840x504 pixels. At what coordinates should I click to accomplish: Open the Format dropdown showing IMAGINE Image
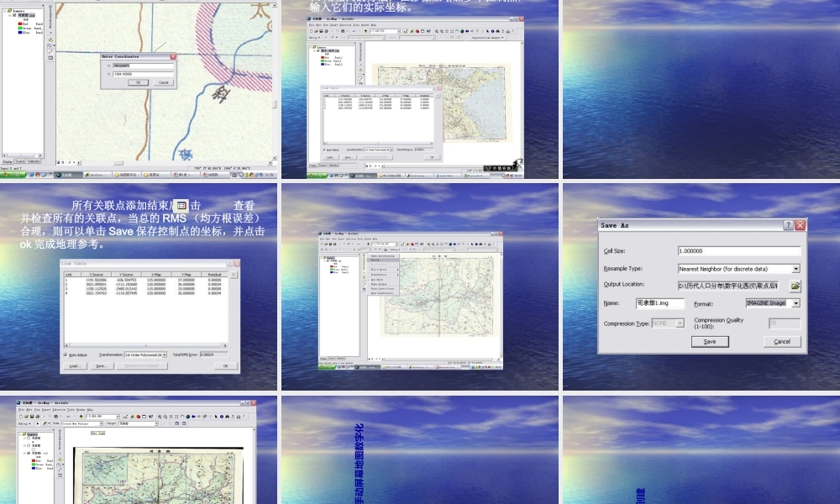pyautogui.click(x=796, y=303)
